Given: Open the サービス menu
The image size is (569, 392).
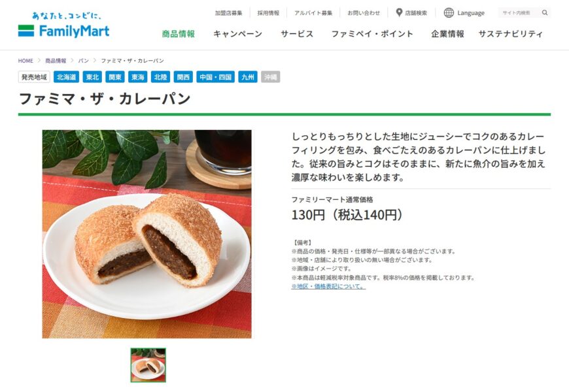Looking at the screenshot, I should 297,34.
